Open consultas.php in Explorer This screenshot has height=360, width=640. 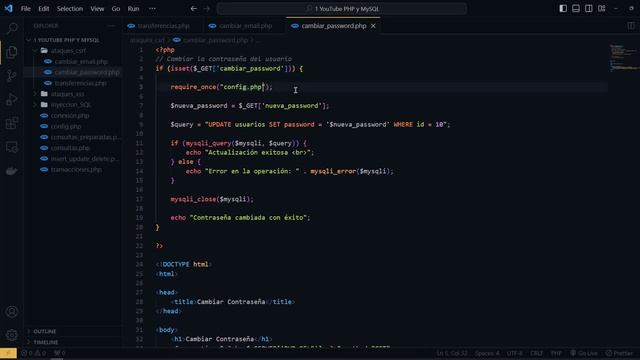(x=70, y=148)
